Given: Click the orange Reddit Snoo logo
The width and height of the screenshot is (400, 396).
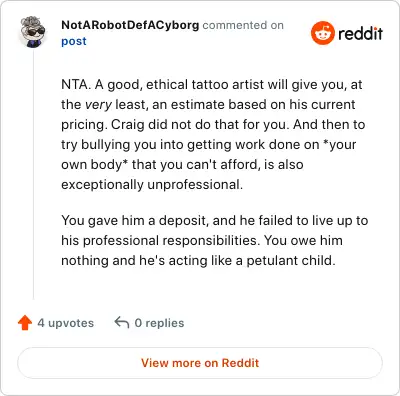Looking at the screenshot, I should [322, 33].
